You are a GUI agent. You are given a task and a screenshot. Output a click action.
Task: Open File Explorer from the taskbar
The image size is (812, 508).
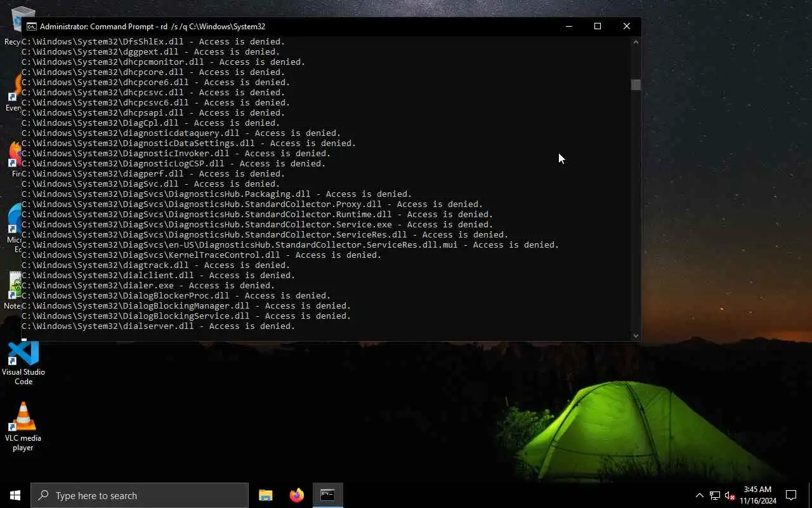[x=266, y=495]
